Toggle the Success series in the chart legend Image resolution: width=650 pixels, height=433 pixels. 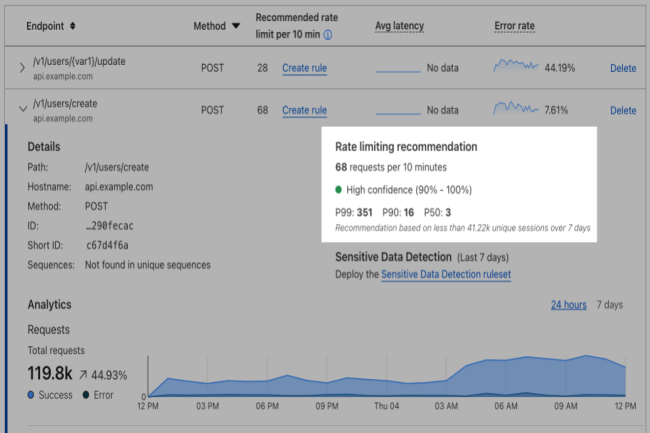pos(34,395)
